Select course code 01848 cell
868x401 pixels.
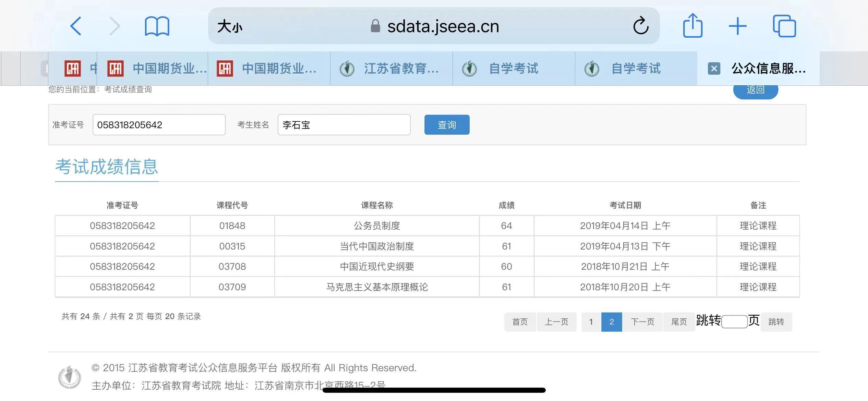pos(232,226)
